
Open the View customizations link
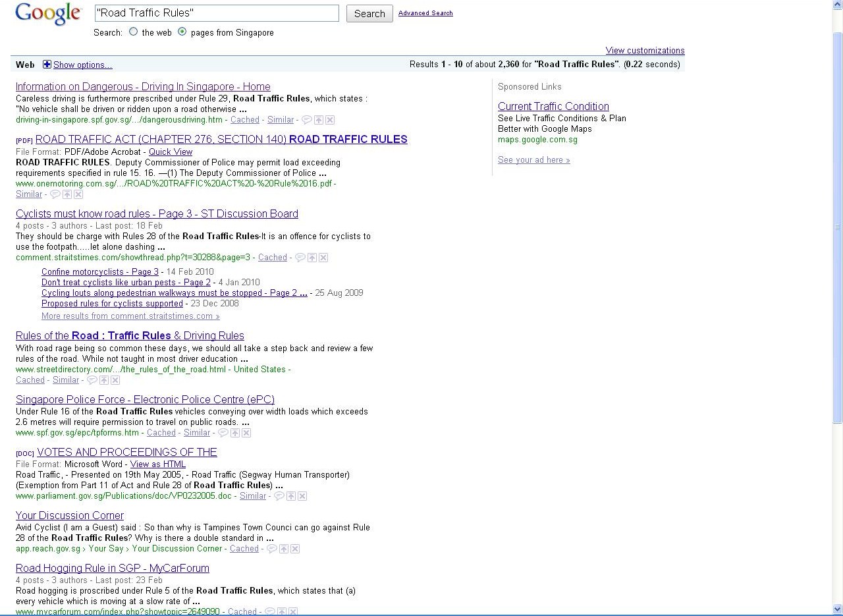645,51
